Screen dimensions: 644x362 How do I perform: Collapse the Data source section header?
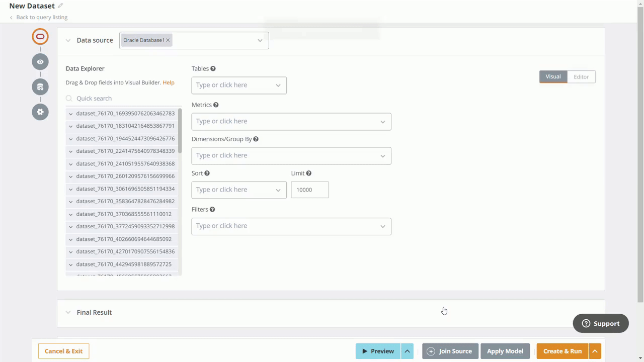point(68,40)
